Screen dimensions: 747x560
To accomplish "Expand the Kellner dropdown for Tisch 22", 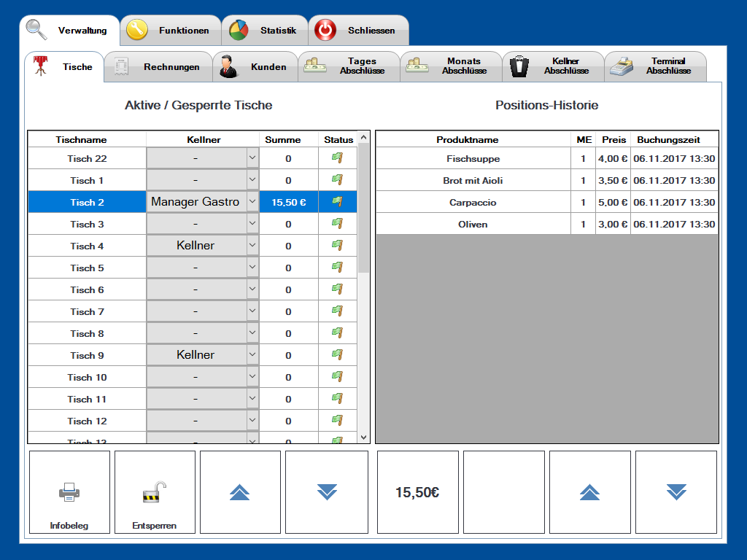I will 252,158.
